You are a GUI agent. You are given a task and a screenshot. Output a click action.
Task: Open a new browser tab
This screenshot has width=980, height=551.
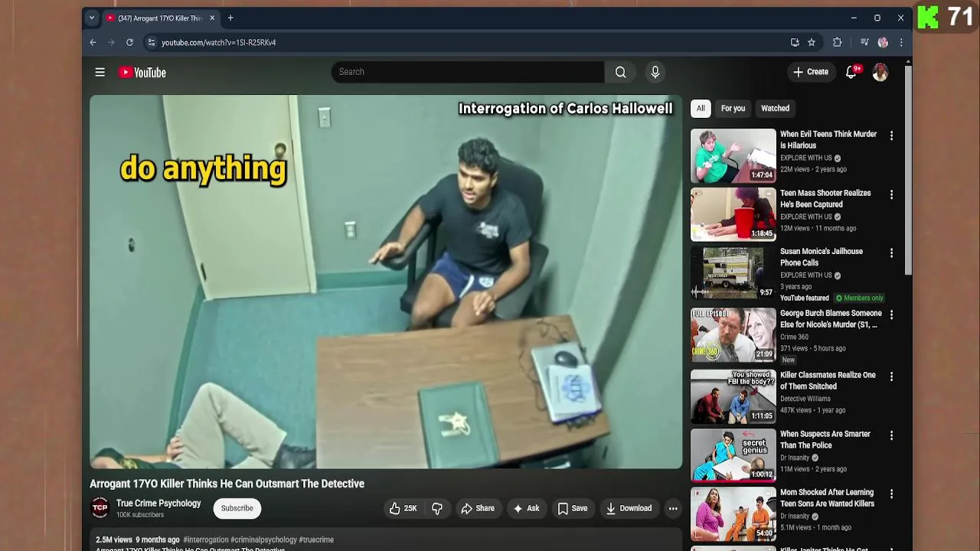tap(230, 18)
